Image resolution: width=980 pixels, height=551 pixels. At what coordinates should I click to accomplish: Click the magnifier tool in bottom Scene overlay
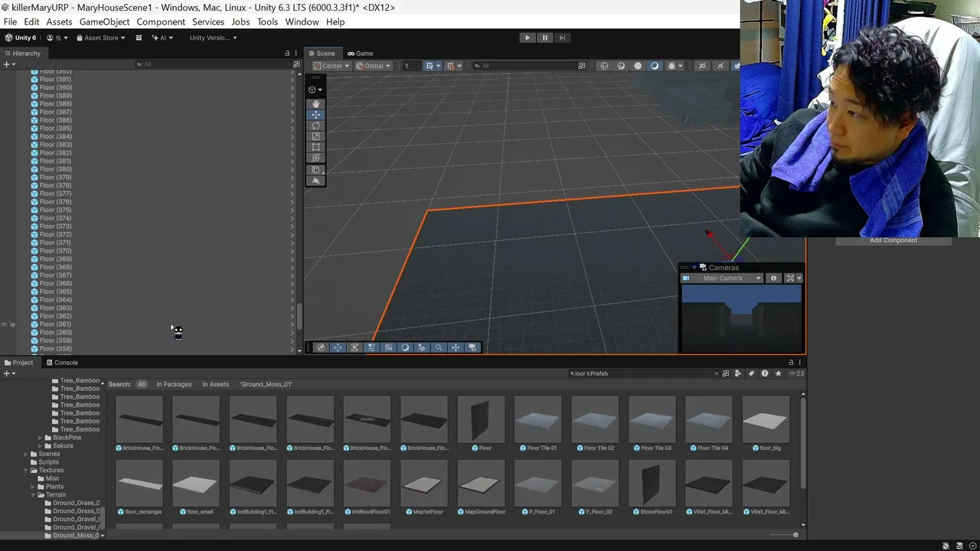(x=439, y=347)
